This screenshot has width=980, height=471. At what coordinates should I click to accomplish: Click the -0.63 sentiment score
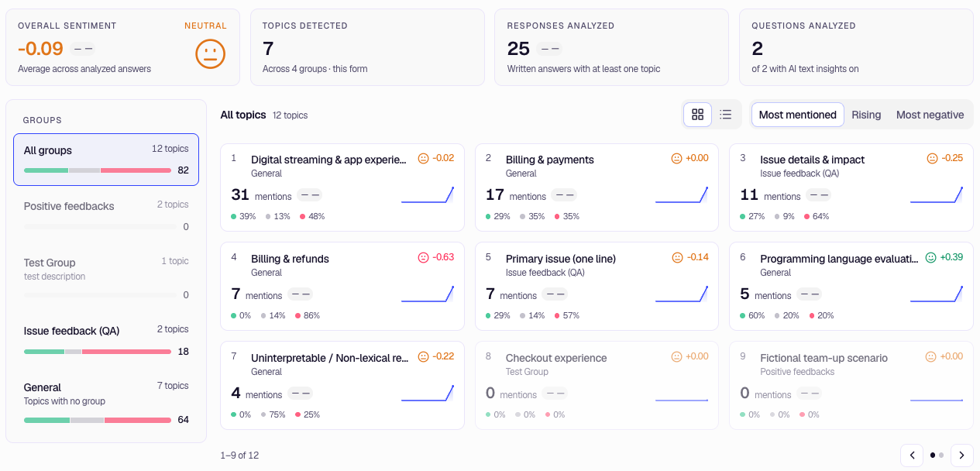click(x=443, y=257)
